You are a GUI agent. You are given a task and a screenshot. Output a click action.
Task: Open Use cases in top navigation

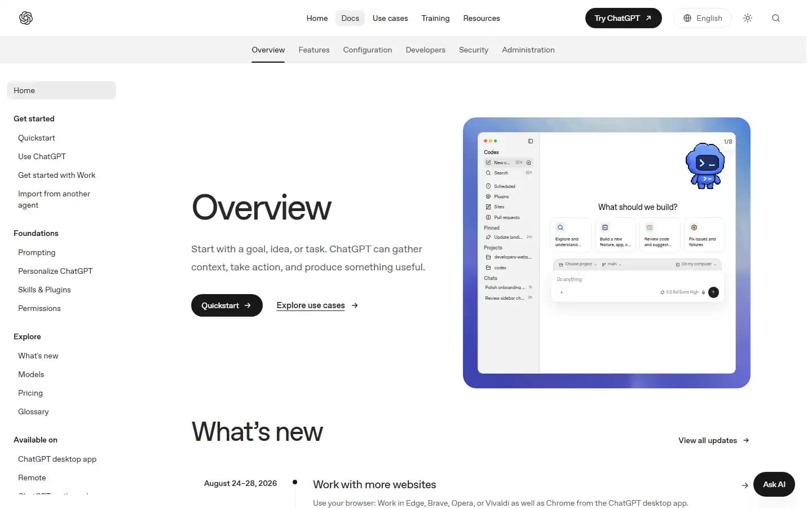click(390, 18)
